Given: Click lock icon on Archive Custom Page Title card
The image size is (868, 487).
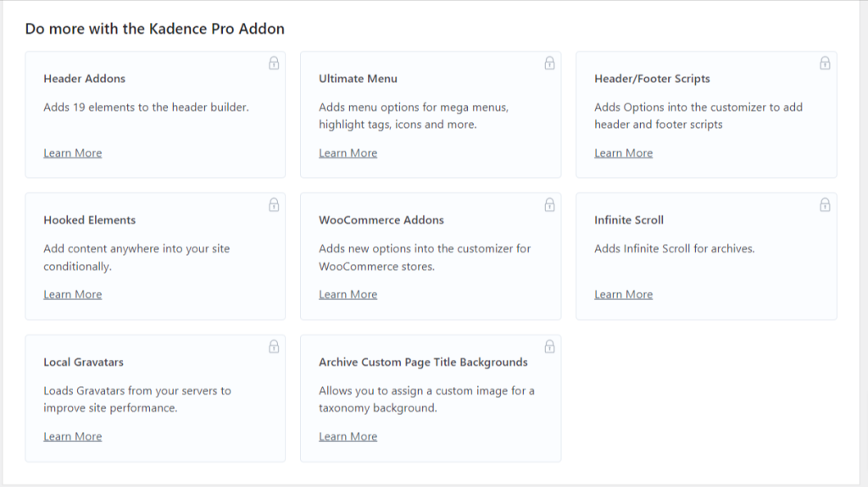Looking at the screenshot, I should pyautogui.click(x=549, y=346).
